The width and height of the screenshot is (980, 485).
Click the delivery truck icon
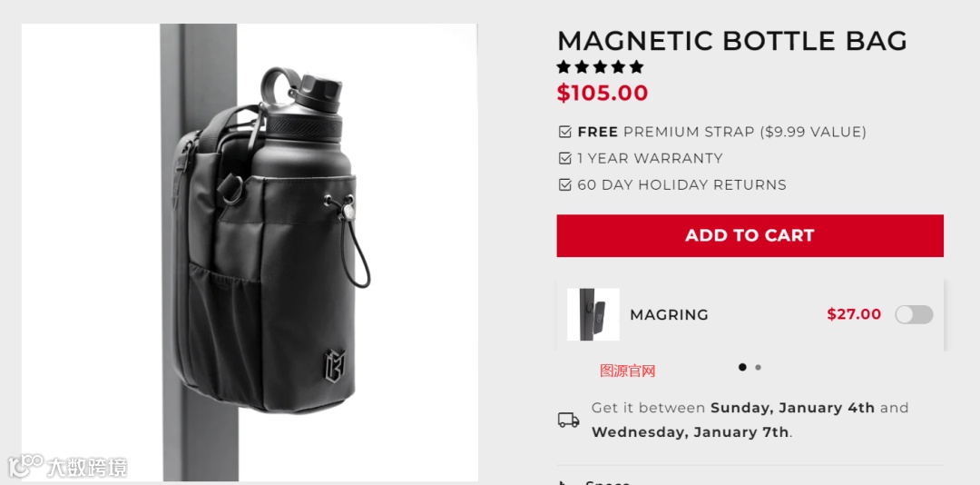pos(569,420)
